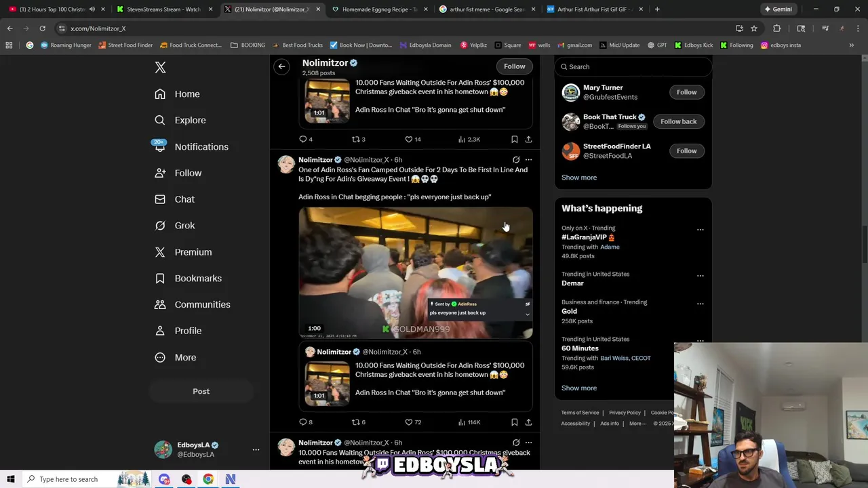
Task: Open Notifications in the sidebar
Action: click(x=191, y=146)
